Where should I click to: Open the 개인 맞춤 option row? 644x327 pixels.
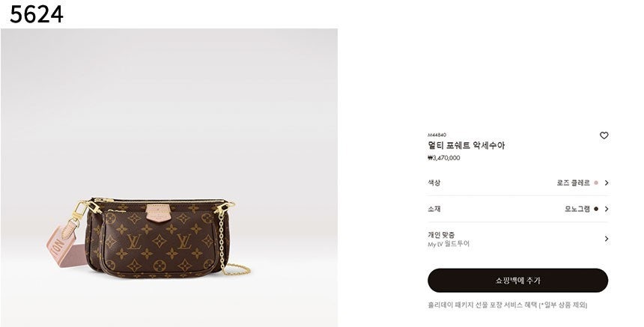click(x=517, y=239)
